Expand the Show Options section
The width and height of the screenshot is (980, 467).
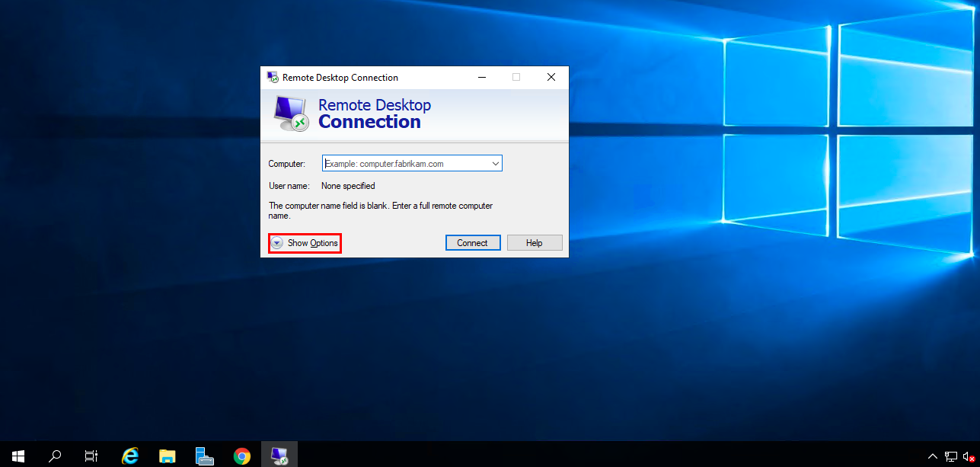(305, 243)
